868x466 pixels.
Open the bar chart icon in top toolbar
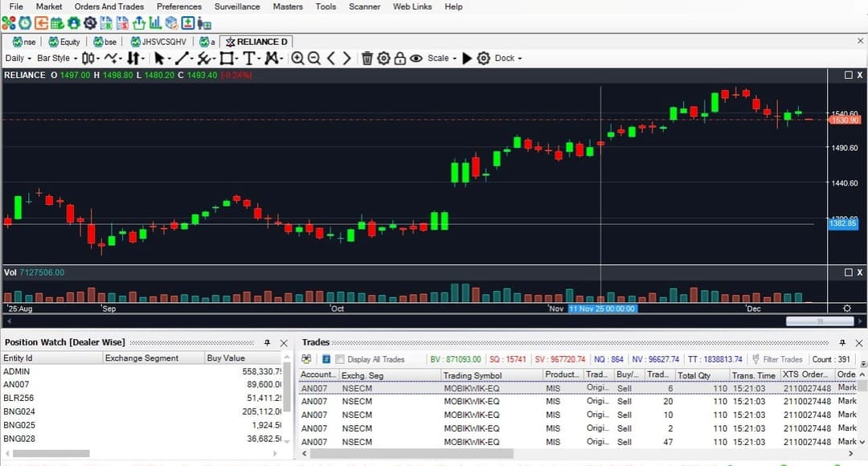[x=155, y=23]
